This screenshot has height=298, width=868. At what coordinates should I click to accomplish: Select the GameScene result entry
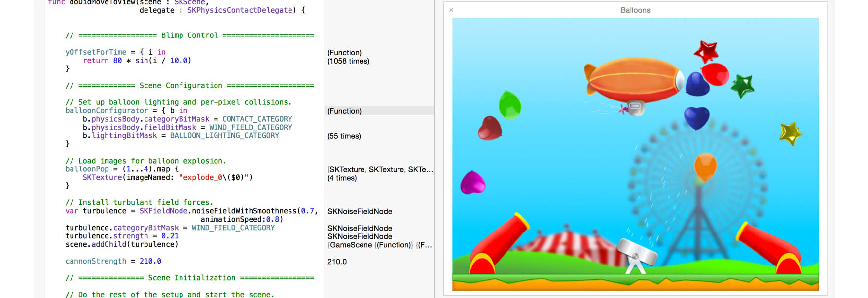pyautogui.click(x=380, y=245)
